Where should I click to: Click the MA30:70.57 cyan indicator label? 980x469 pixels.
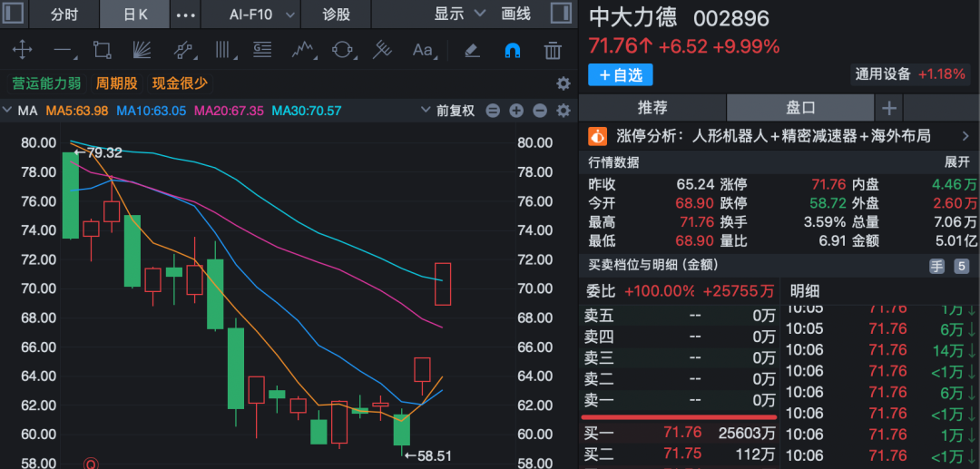pos(307,112)
